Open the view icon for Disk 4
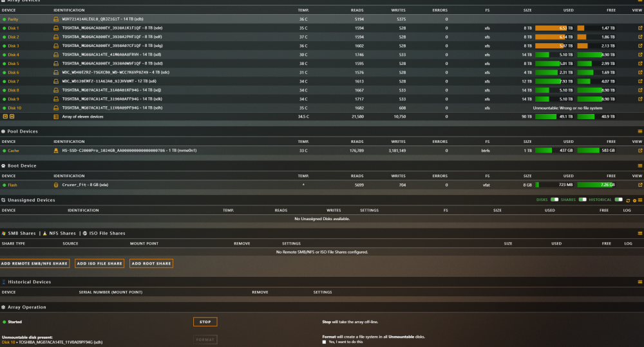Viewport: 644px width, 347px height. click(x=640, y=55)
